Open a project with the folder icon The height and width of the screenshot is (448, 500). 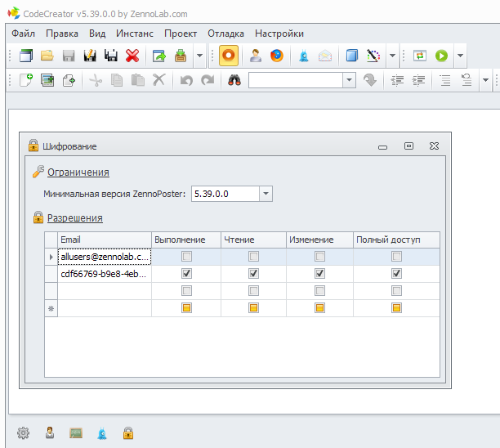click(47, 56)
